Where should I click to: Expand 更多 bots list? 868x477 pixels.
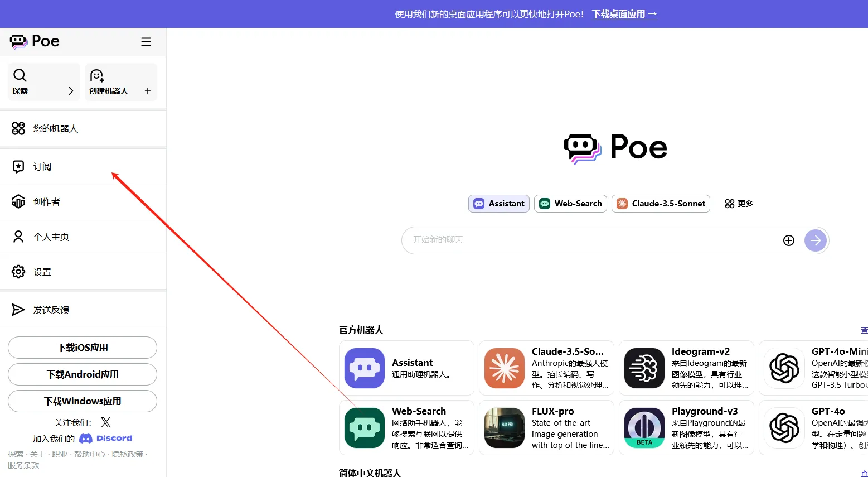click(x=739, y=204)
